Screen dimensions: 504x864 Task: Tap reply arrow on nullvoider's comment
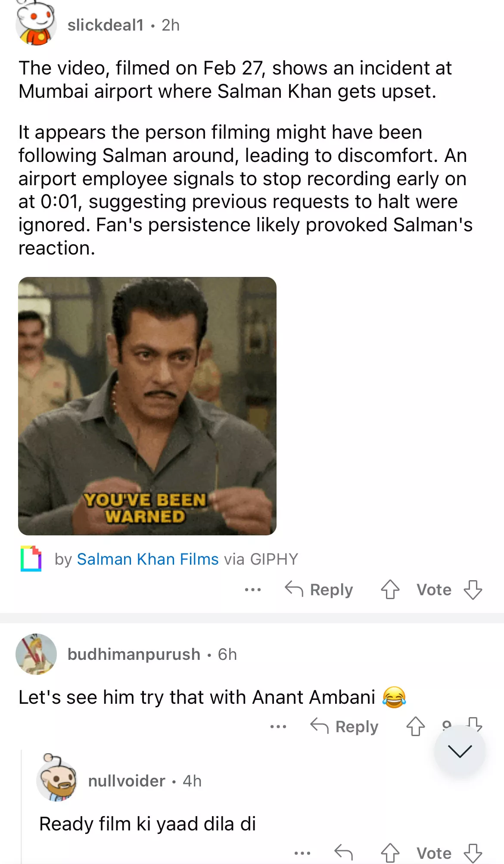coord(344,853)
